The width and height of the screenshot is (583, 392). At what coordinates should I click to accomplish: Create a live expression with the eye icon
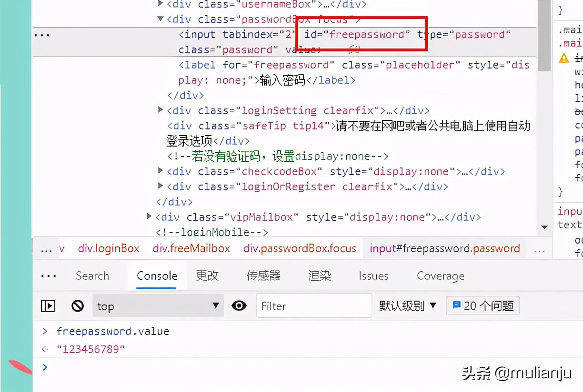pyautogui.click(x=239, y=306)
